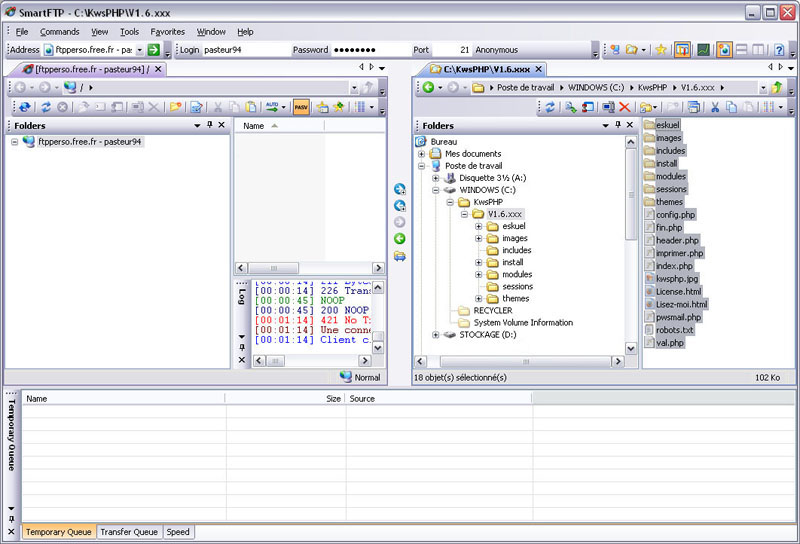This screenshot has height=544, width=800.
Task: Expand the STOCKAGE (D:) drive node
Action: [436, 335]
